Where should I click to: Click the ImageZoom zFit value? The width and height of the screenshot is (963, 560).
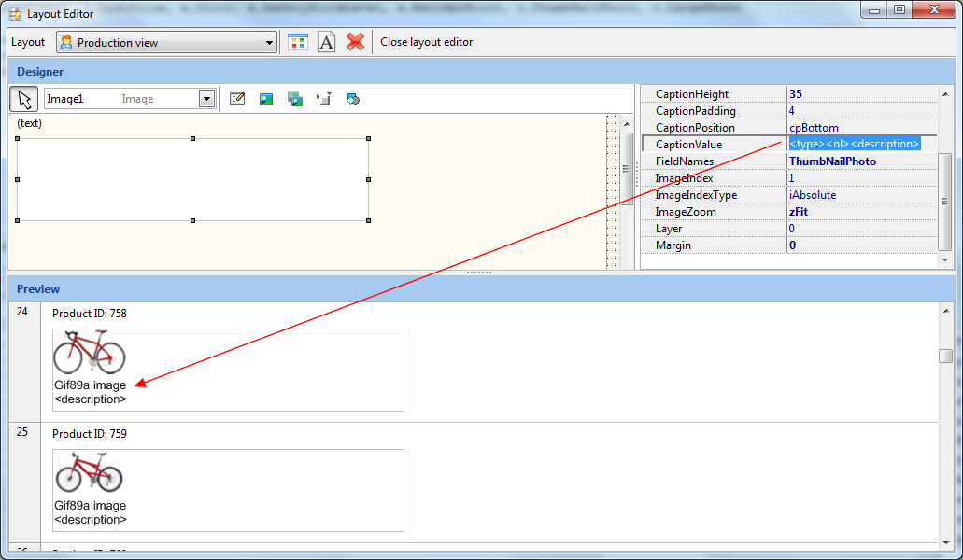(x=800, y=212)
